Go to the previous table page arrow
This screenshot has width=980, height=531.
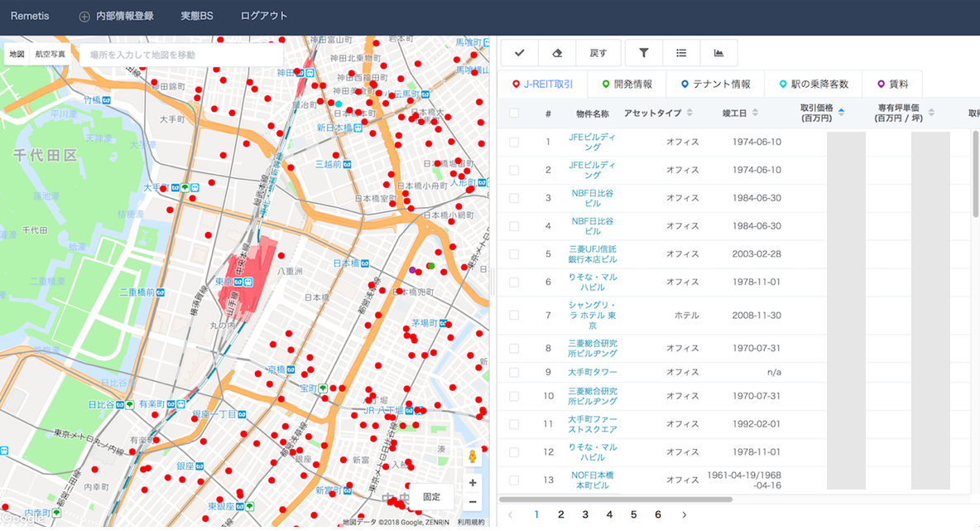[511, 514]
